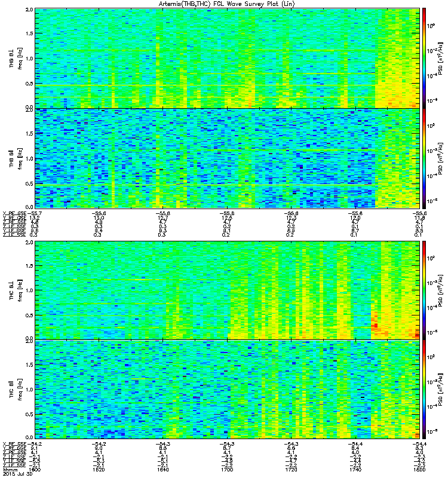The width and height of the screenshot is (448, 478).
Task: Click the THC B-perpendicular panel colorbar
Action: click(x=424, y=290)
